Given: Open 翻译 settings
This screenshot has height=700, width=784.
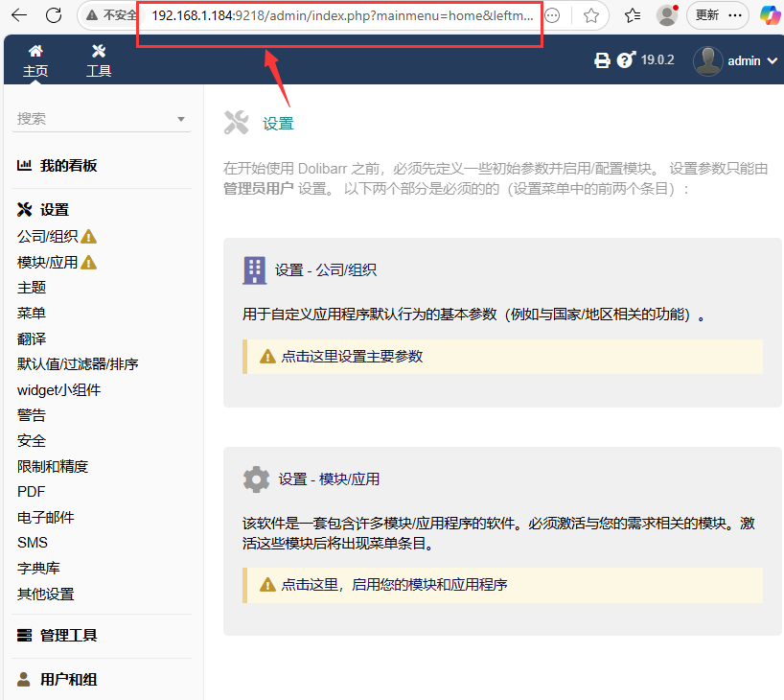Looking at the screenshot, I should click(x=32, y=338).
